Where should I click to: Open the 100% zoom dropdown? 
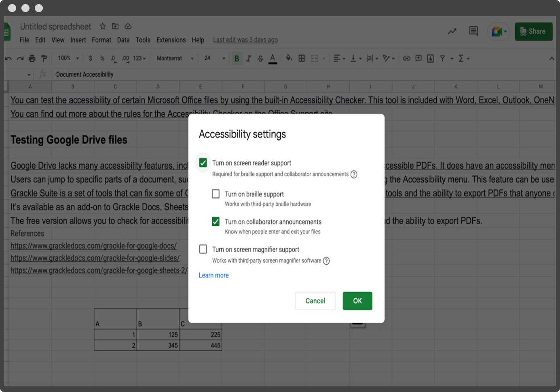[68, 58]
